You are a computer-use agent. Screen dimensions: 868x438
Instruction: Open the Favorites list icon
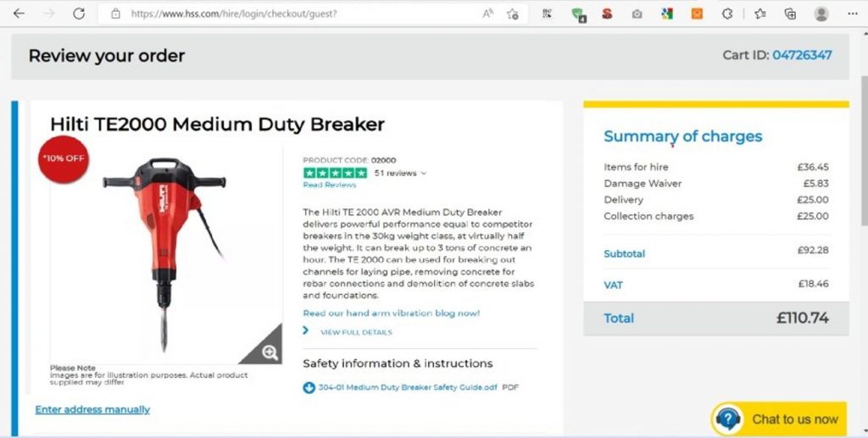pyautogui.click(x=760, y=14)
